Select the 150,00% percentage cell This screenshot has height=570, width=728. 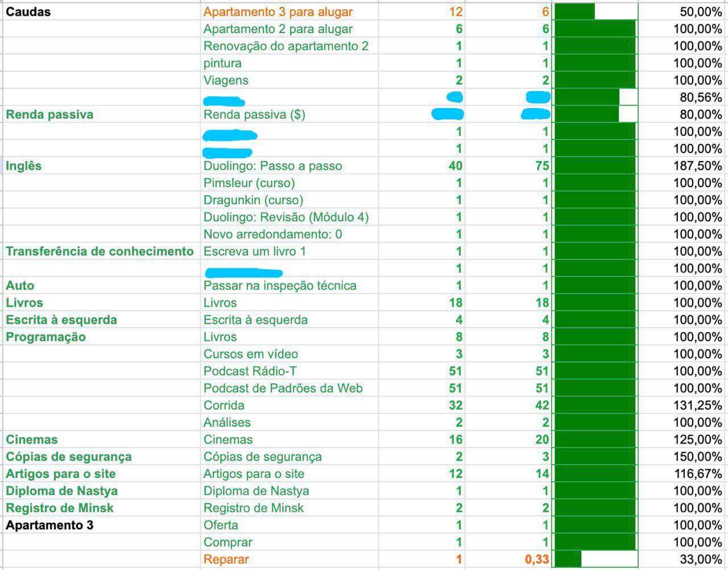[x=682, y=456]
